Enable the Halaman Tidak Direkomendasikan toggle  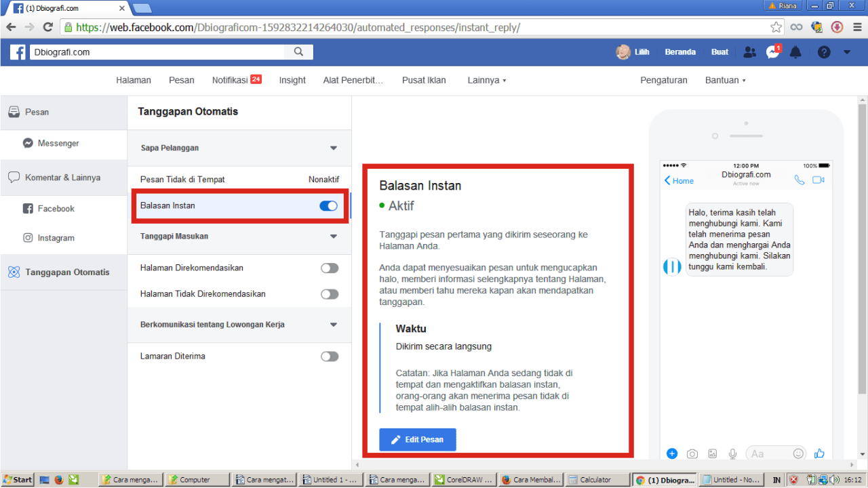(x=330, y=294)
